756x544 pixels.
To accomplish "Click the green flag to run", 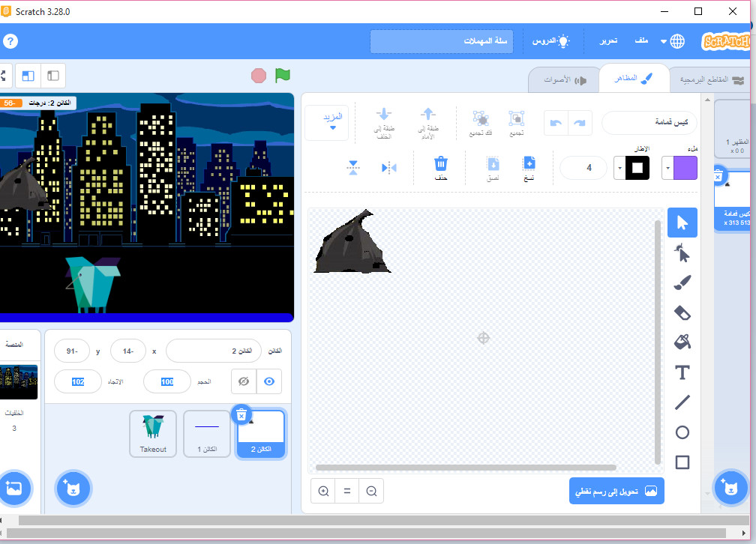I will [x=283, y=75].
